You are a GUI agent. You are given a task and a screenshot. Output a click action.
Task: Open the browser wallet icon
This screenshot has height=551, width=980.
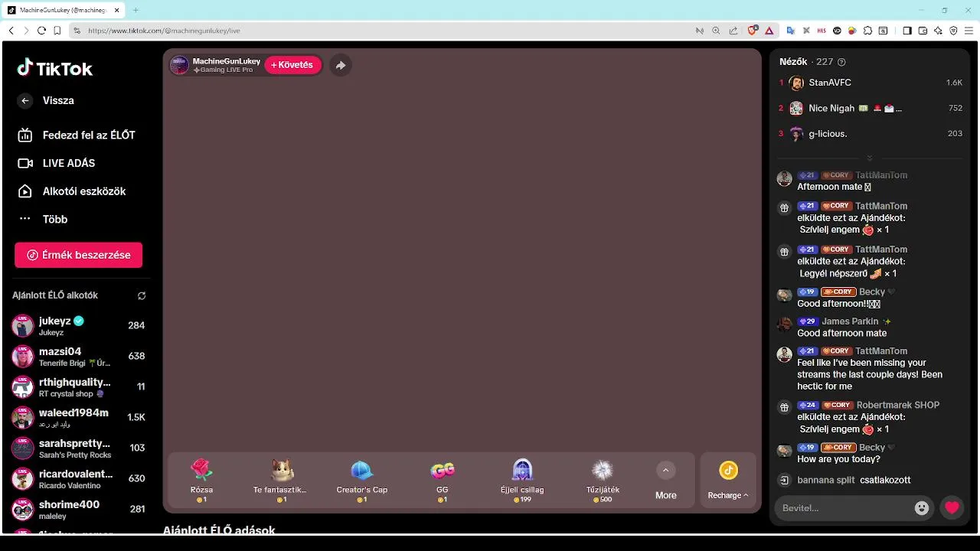(923, 31)
